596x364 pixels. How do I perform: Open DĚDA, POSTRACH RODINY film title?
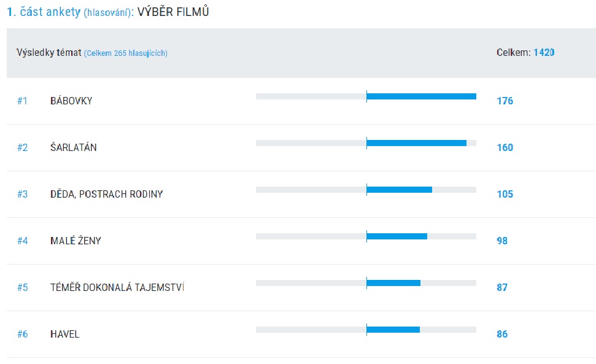106,194
